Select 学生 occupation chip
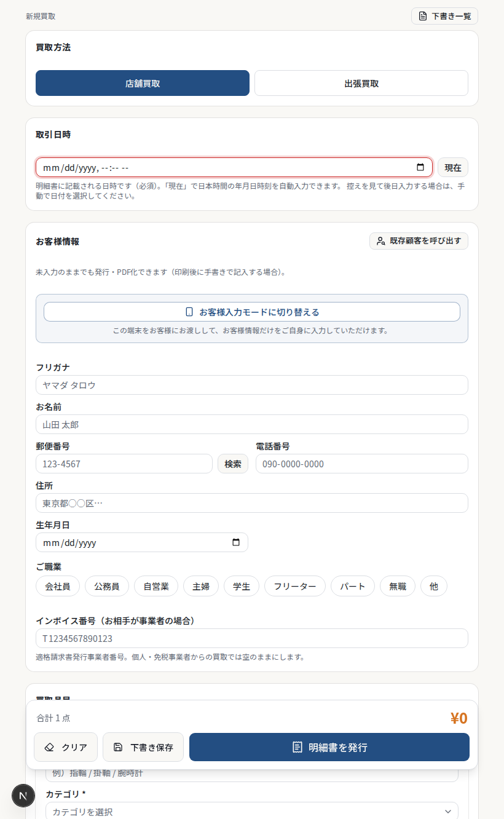This screenshot has height=819, width=504. click(x=242, y=586)
